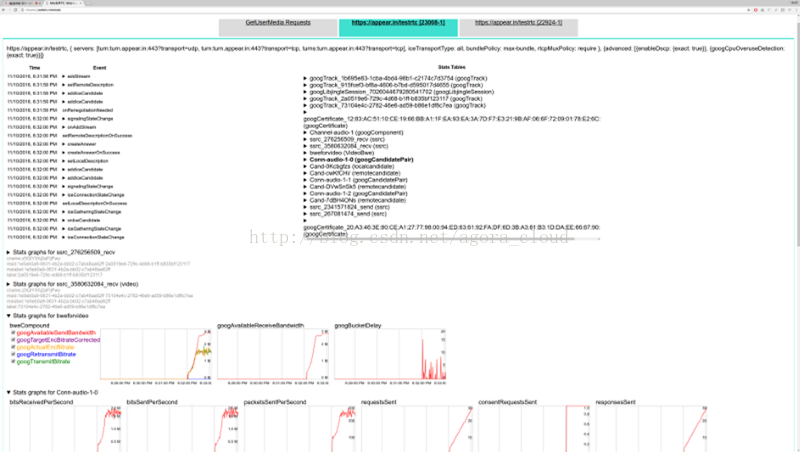Uncheck googAvailableSendBandwidth checkbox
800x452 pixels.
(x=13, y=333)
